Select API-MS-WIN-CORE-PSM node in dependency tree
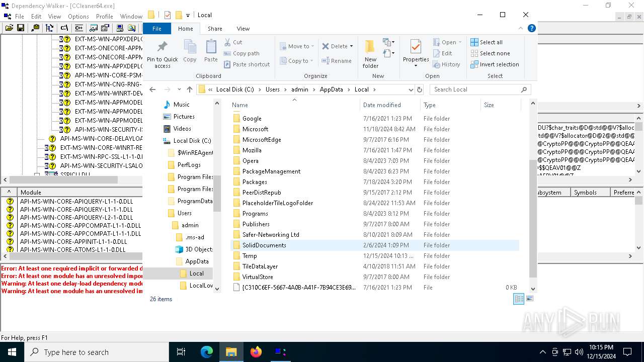 (108, 75)
